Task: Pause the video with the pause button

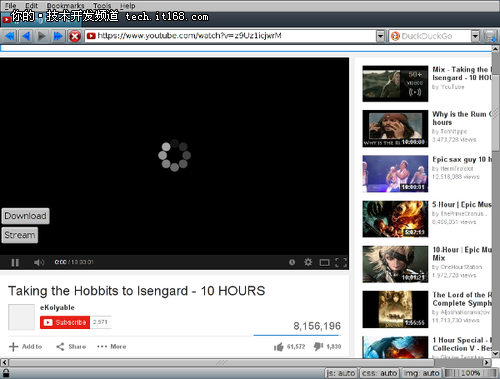Action: pos(15,262)
